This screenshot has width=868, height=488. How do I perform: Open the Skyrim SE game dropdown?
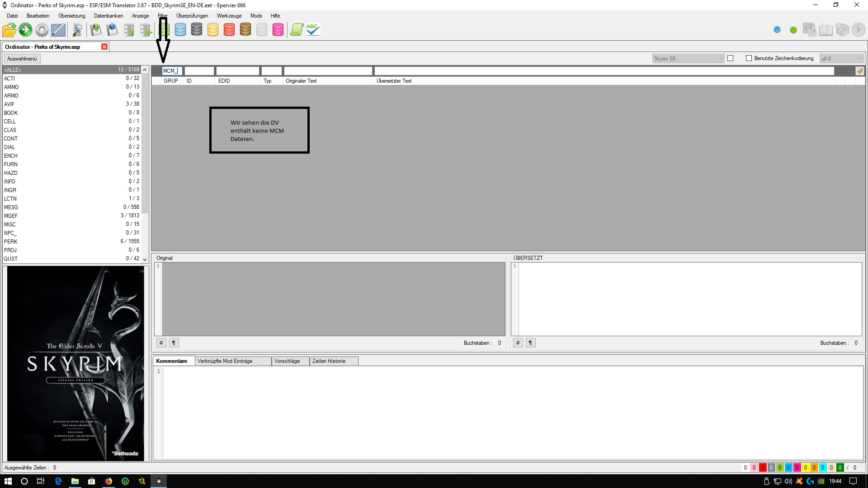pos(688,59)
